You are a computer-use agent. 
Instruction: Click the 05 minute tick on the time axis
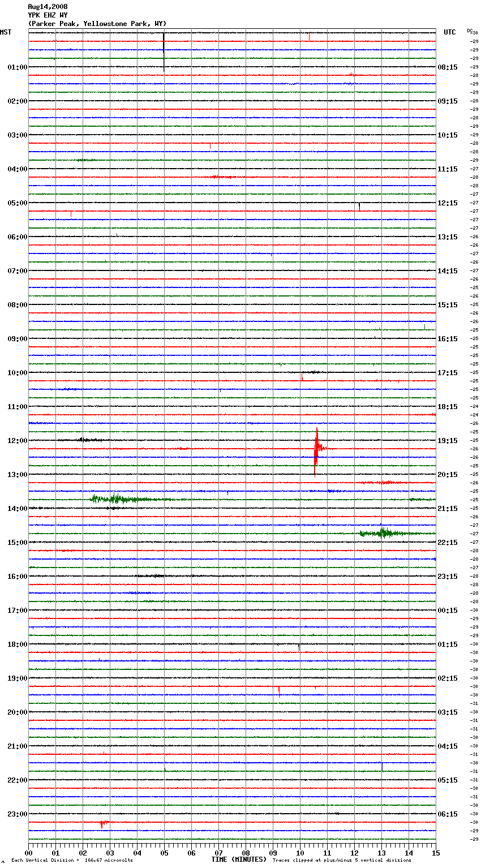pyautogui.click(x=164, y=853)
